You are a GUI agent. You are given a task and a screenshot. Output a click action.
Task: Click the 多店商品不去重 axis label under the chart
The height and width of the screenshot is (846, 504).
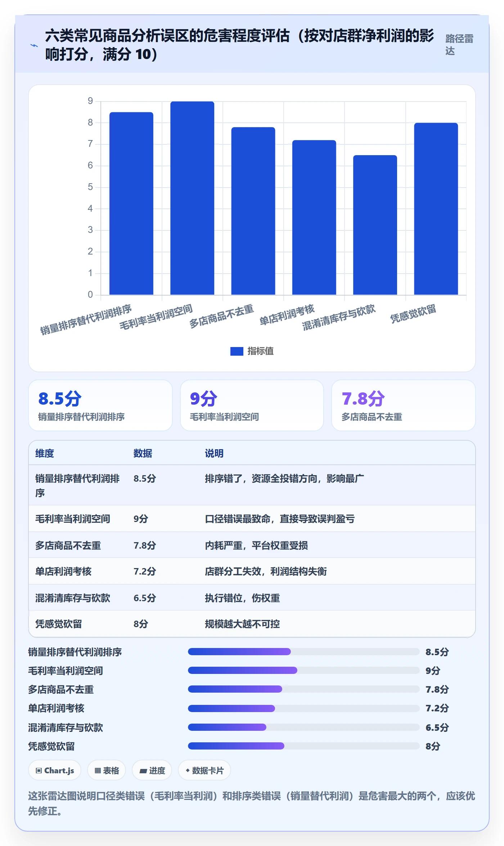222,316
